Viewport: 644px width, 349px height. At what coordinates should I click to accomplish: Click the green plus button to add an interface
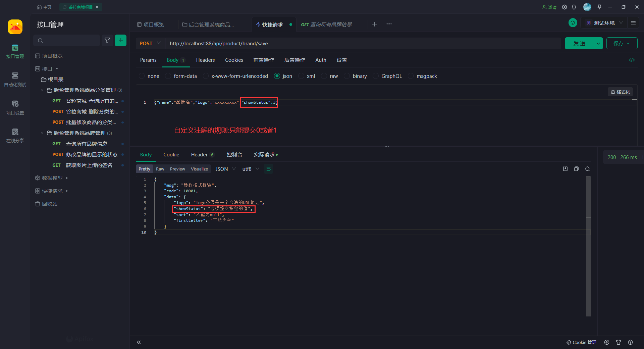click(x=120, y=41)
